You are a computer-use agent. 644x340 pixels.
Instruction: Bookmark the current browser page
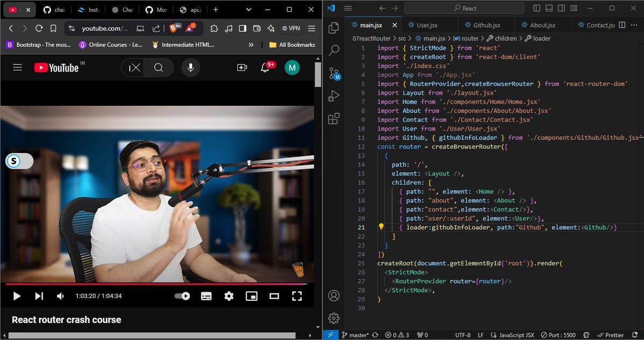pyautogui.click(x=53, y=28)
